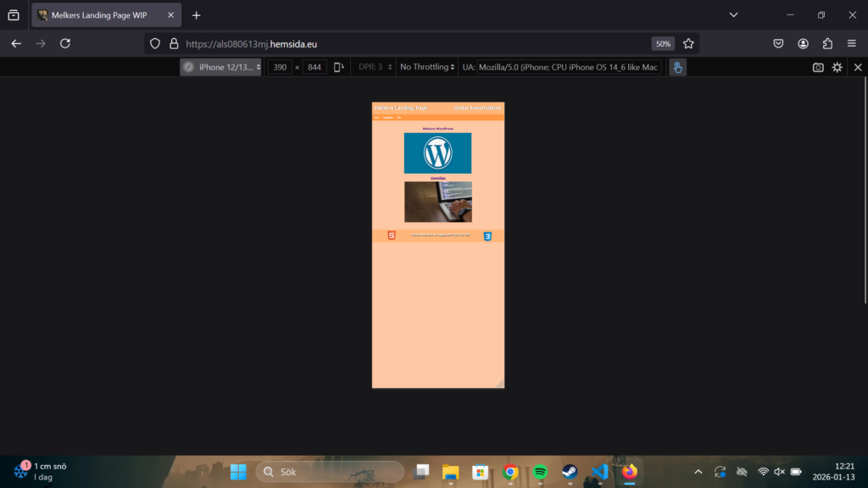Open the Firefox account profile icon
The image size is (868, 488).
pos(803,43)
